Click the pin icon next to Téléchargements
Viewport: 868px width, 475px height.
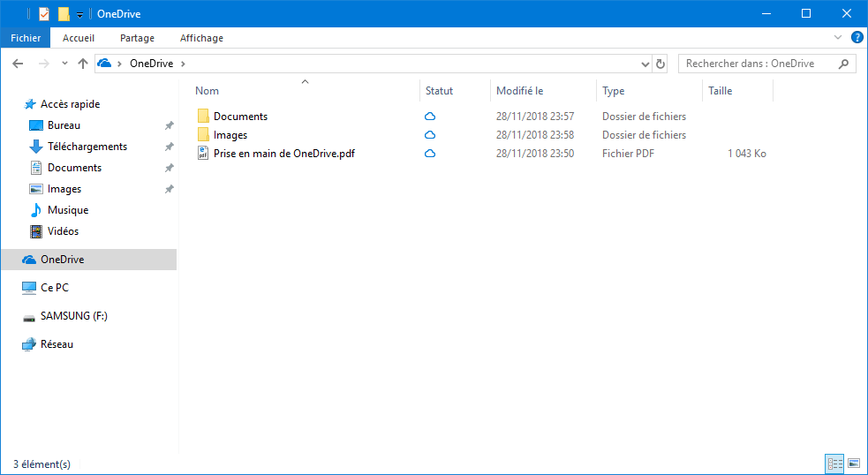click(169, 147)
